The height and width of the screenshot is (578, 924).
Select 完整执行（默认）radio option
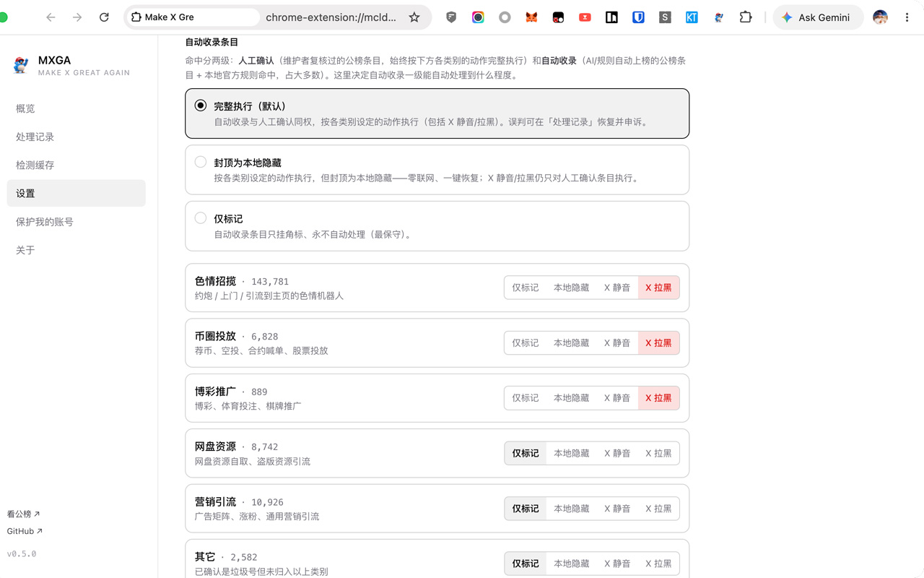[201, 105]
